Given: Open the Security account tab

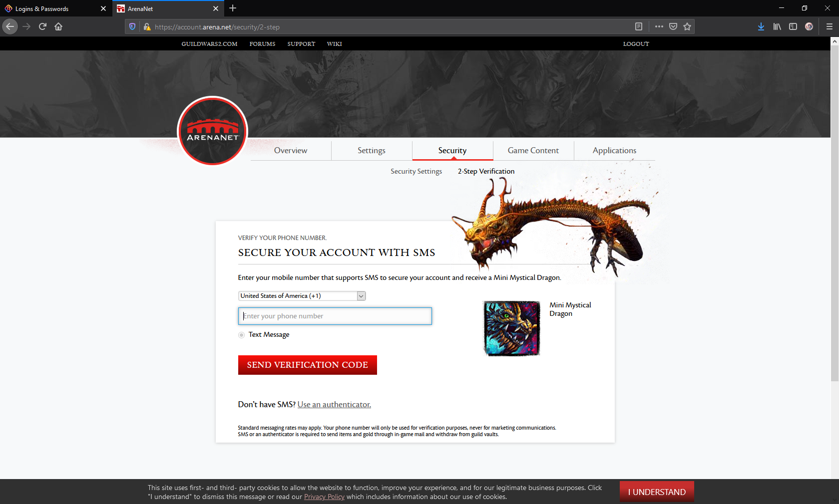Looking at the screenshot, I should [x=452, y=150].
